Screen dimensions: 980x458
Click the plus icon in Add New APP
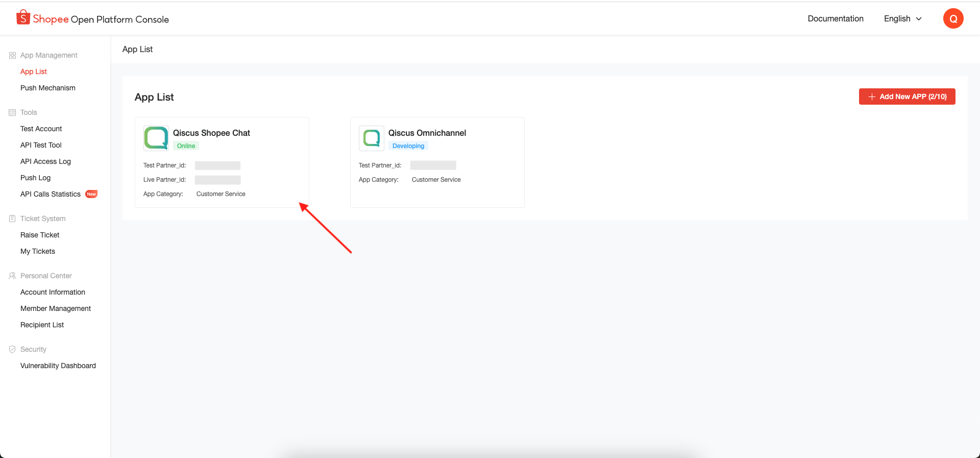tap(872, 97)
